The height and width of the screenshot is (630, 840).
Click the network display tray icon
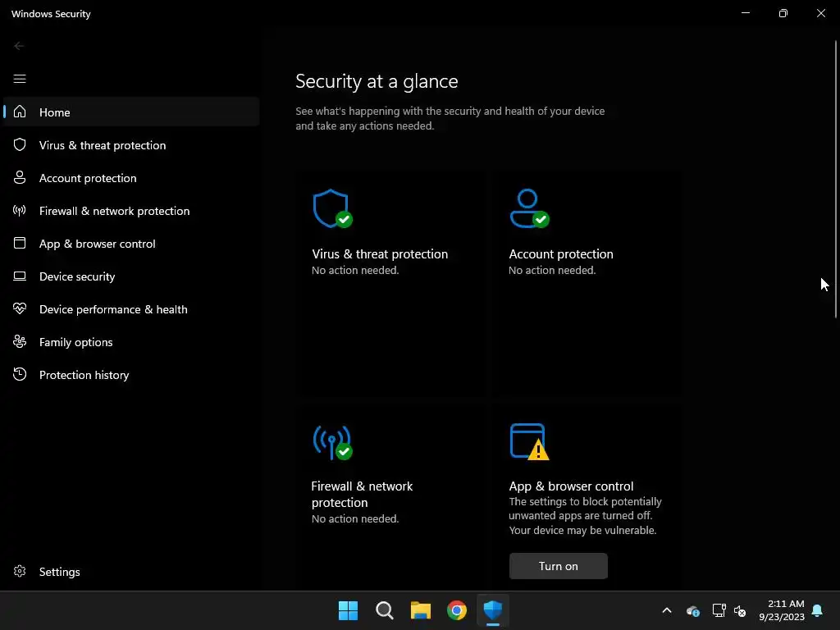click(x=719, y=610)
